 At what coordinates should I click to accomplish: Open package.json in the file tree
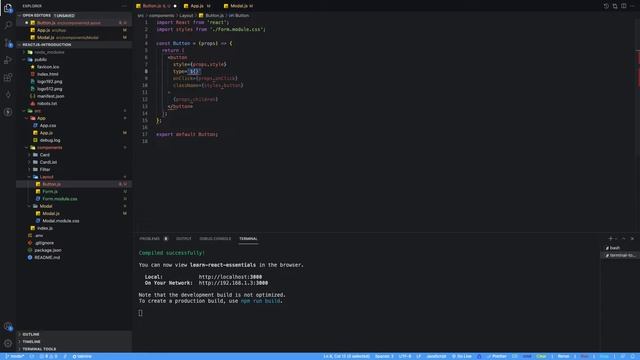point(48,251)
